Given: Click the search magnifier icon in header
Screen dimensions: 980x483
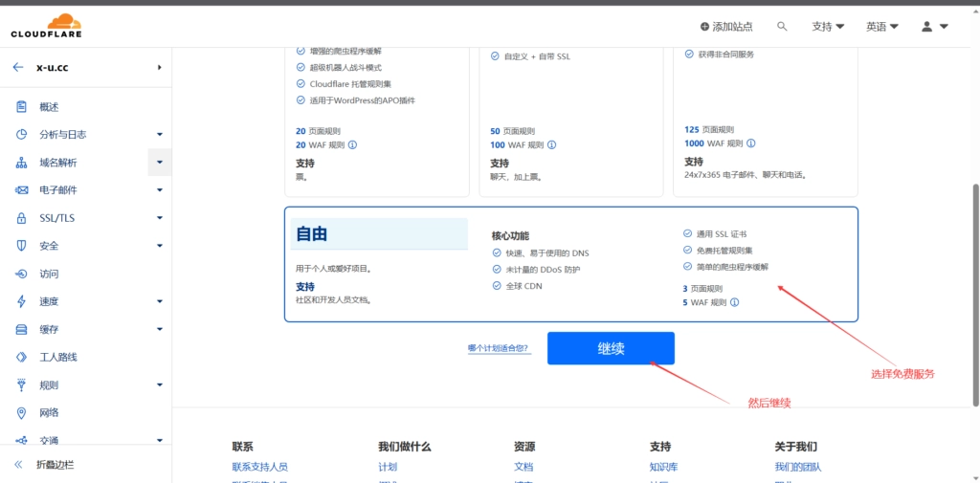Looking at the screenshot, I should tap(782, 26).
